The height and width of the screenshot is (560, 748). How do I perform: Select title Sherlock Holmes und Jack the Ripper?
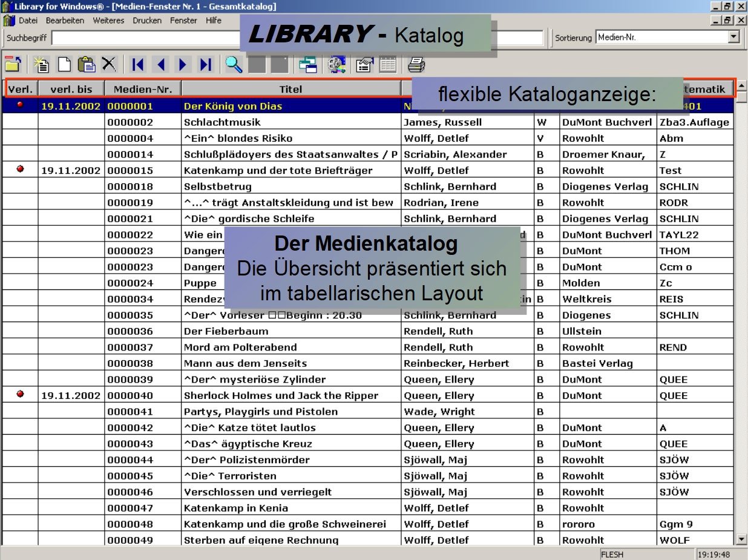click(281, 395)
